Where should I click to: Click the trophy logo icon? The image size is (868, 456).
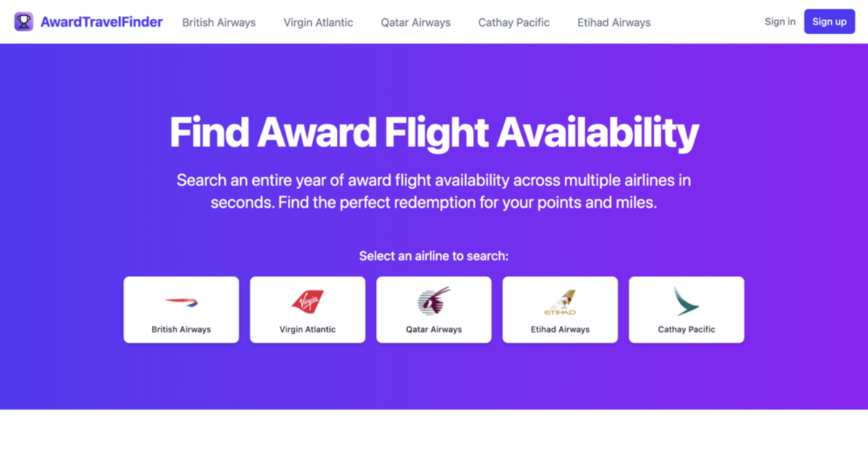24,22
